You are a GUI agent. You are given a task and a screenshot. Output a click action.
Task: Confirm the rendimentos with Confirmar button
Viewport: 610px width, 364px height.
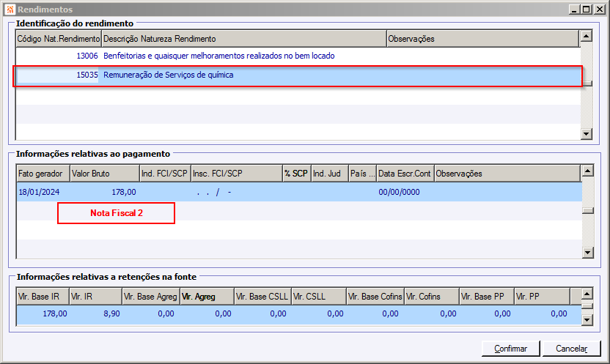(510, 349)
